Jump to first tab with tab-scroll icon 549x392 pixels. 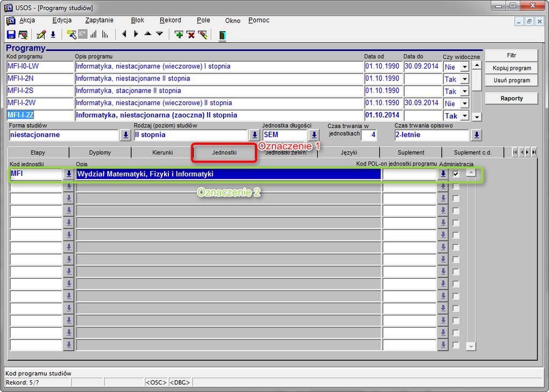tap(515, 152)
